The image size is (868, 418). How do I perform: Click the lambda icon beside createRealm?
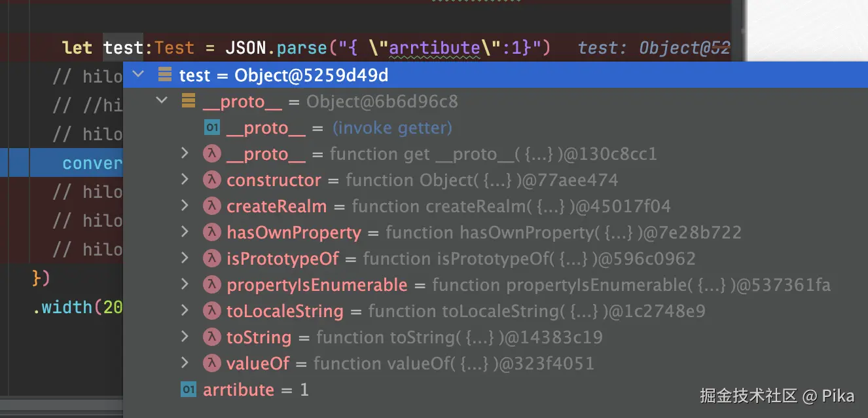(x=211, y=206)
